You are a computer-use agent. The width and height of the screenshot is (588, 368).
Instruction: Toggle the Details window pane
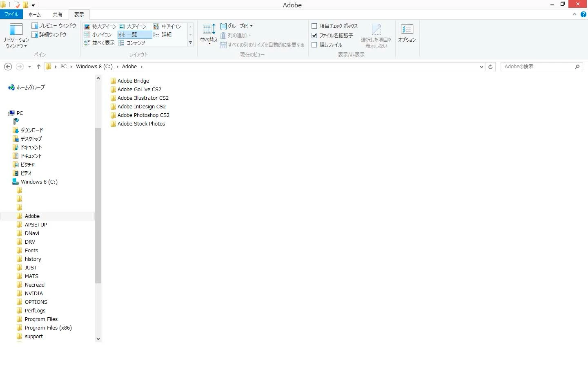pos(49,35)
